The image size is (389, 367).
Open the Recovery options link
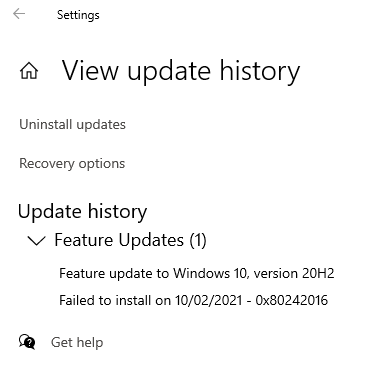[x=72, y=164]
